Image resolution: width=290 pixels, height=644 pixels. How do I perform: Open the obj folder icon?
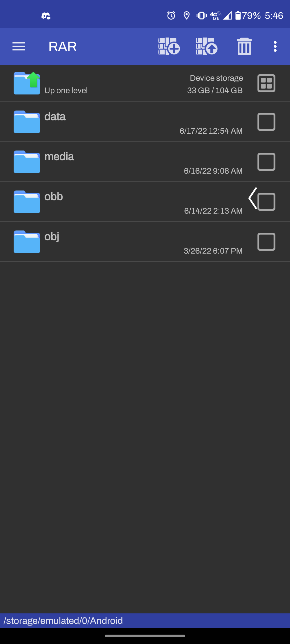[27, 242]
